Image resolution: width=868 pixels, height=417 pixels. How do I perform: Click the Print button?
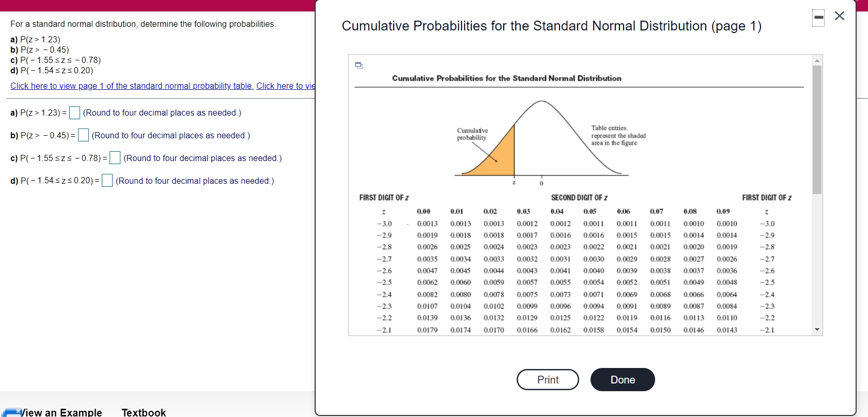(548, 380)
